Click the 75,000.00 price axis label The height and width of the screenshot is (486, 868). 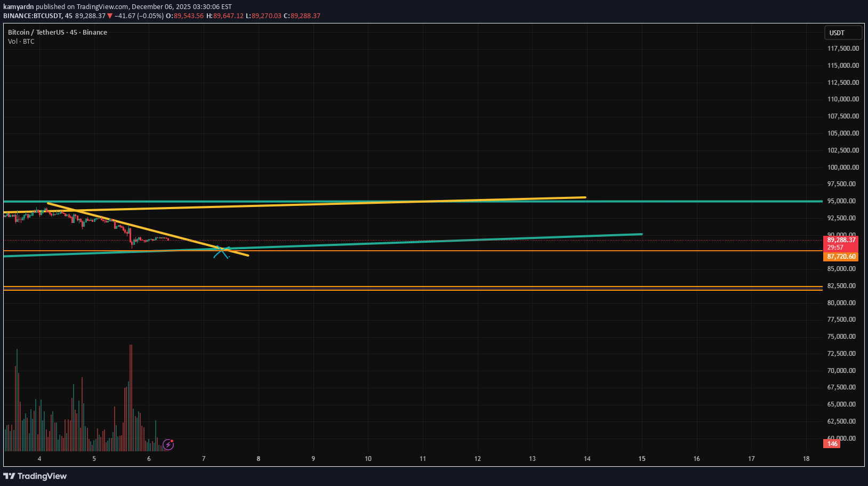point(843,337)
